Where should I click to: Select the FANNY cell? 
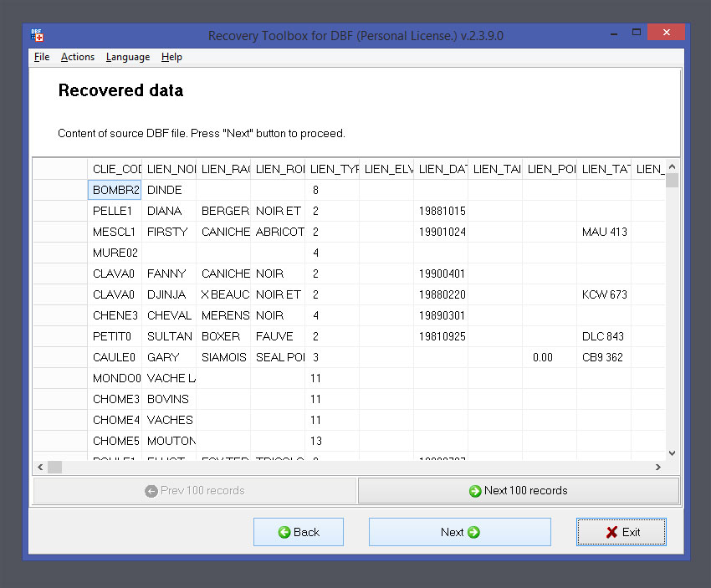click(169, 274)
